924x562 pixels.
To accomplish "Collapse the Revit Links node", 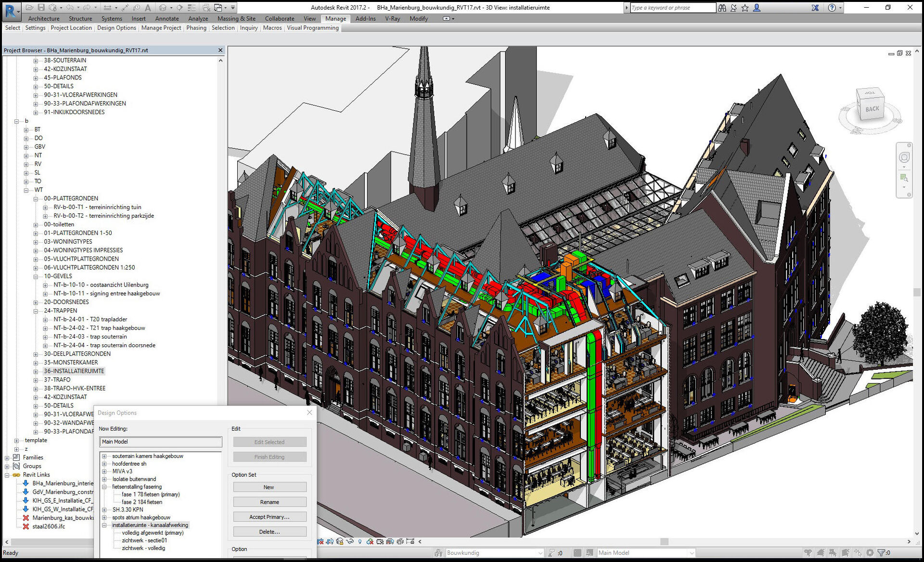I will pos(7,475).
